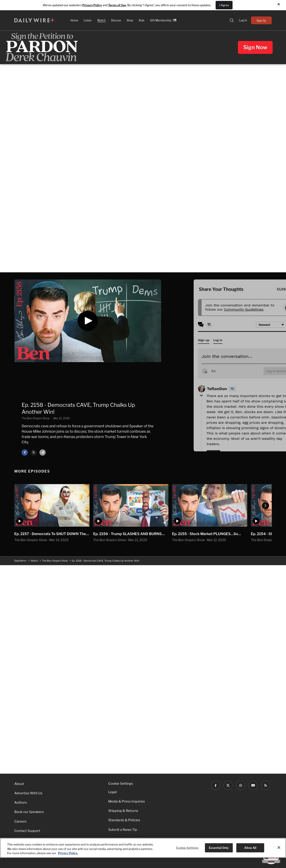Switch to the Log in tab in comments
Viewport: 286px width, 868px height.
[218, 340]
